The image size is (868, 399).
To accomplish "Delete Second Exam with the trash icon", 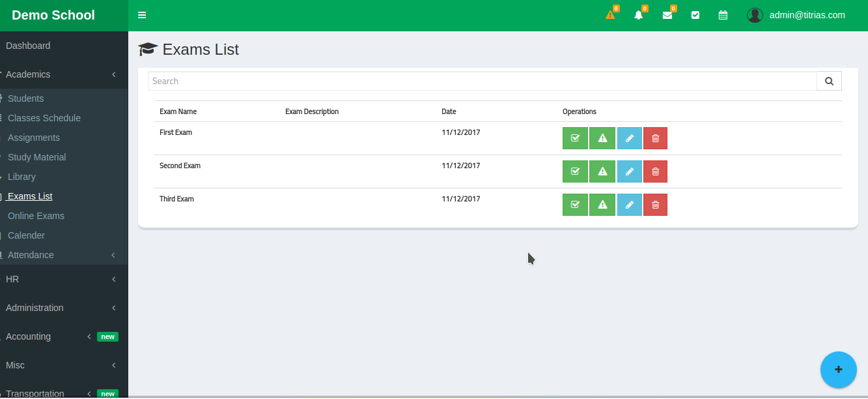I will click(656, 171).
